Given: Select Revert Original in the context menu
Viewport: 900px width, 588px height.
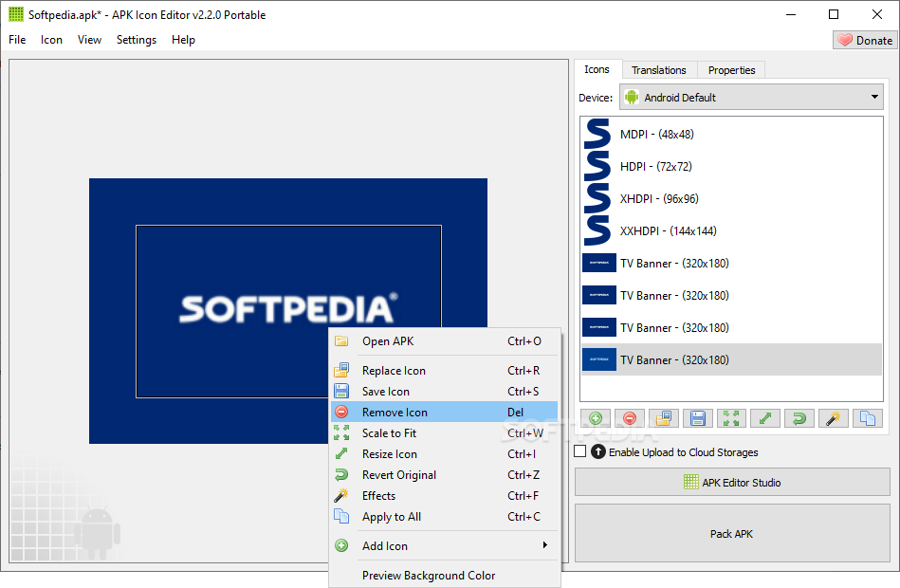Looking at the screenshot, I should pyautogui.click(x=444, y=474).
